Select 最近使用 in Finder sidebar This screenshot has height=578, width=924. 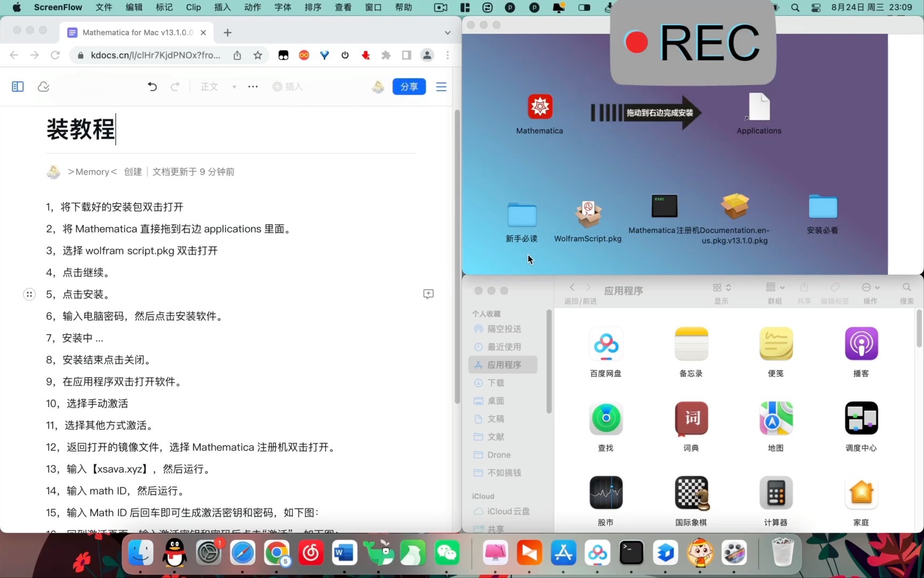coord(503,347)
